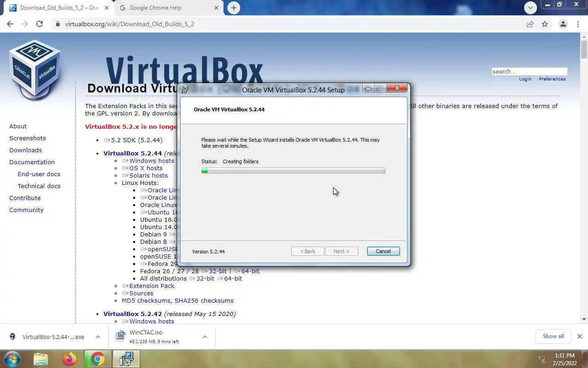Click All distributions 32-bit link
The height and width of the screenshot is (368, 588).
(x=202, y=278)
